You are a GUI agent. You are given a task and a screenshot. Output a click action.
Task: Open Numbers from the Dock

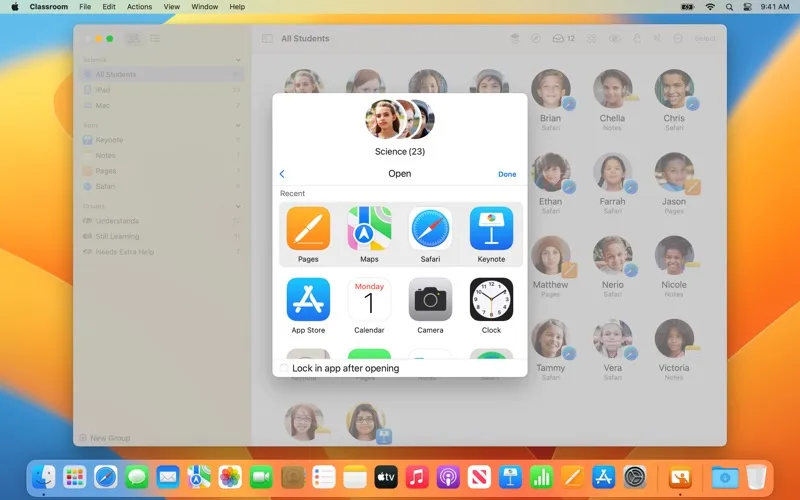click(x=541, y=478)
